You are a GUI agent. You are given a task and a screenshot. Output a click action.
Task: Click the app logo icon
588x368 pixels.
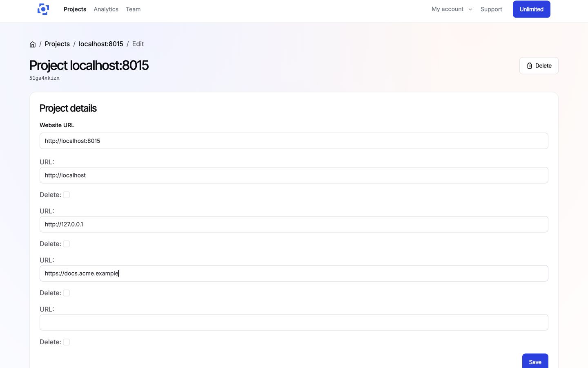point(43,9)
